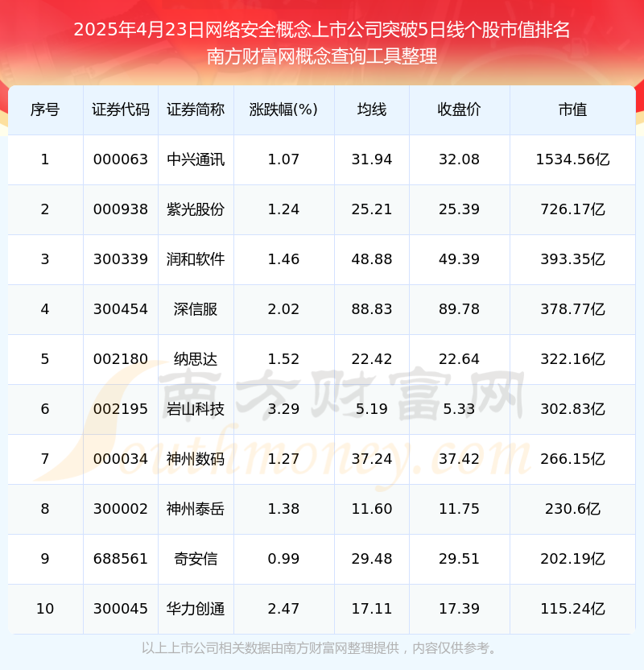This screenshot has height=670, width=644.
Task: Click market value 266.15亿
Action: click(572, 459)
